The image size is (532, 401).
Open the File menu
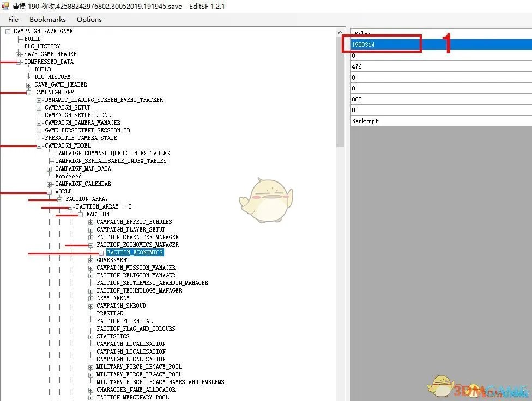[13, 19]
